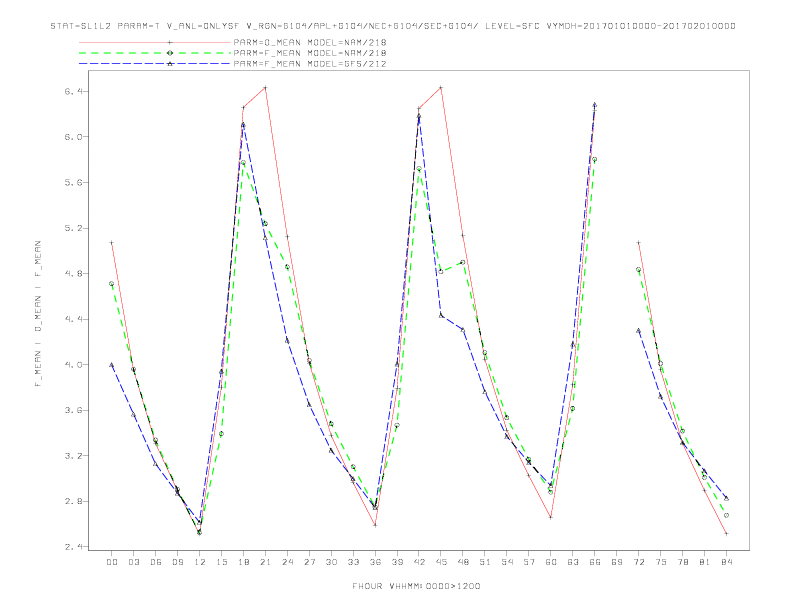
Task: Click x-axis tick label 69
Action: (x=617, y=562)
